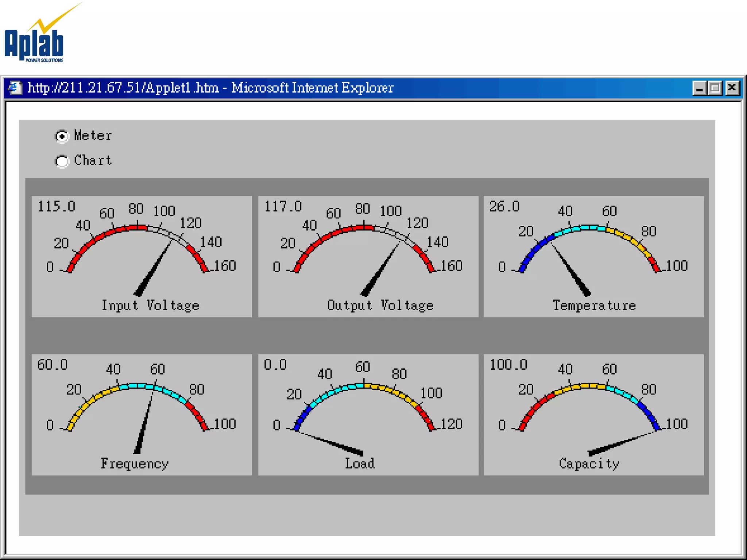This screenshot has height=560, width=747.
Task: Minimize the Internet Explorer window
Action: tap(699, 88)
